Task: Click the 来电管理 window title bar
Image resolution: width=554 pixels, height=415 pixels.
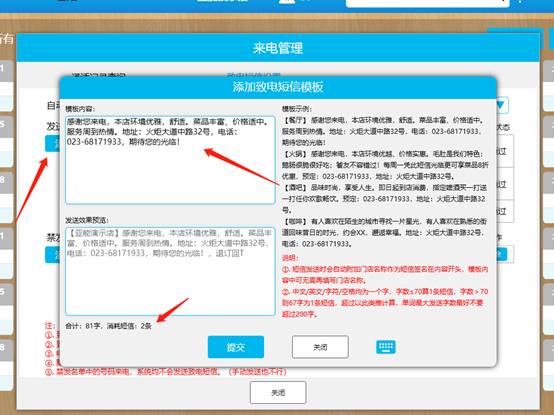Action: [x=278, y=48]
